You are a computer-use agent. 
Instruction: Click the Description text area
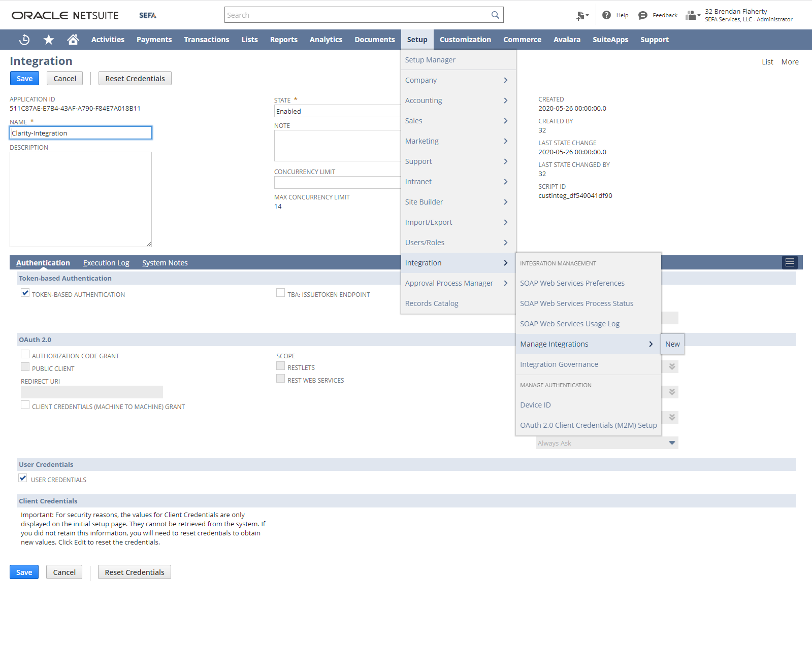81,199
